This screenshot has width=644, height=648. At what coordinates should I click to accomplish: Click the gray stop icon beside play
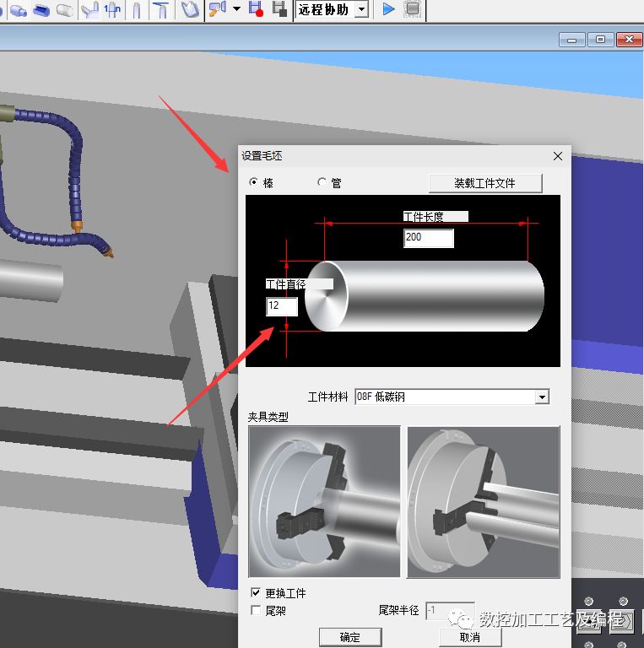[x=412, y=9]
